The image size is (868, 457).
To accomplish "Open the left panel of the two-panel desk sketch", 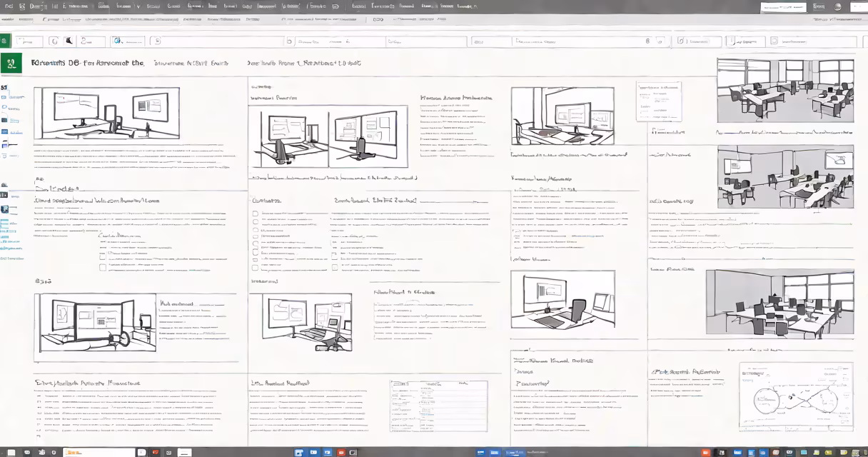I will click(288, 136).
